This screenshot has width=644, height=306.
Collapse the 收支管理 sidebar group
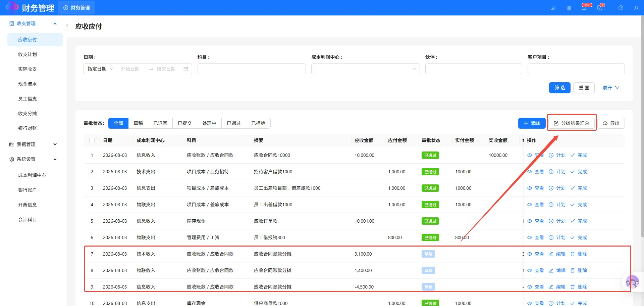[55, 24]
